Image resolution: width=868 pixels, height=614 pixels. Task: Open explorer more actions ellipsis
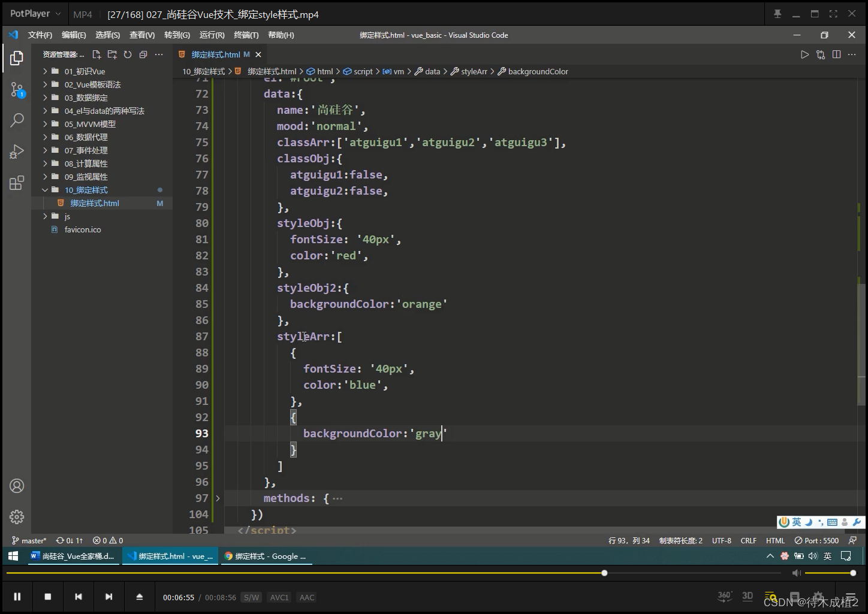click(x=159, y=55)
